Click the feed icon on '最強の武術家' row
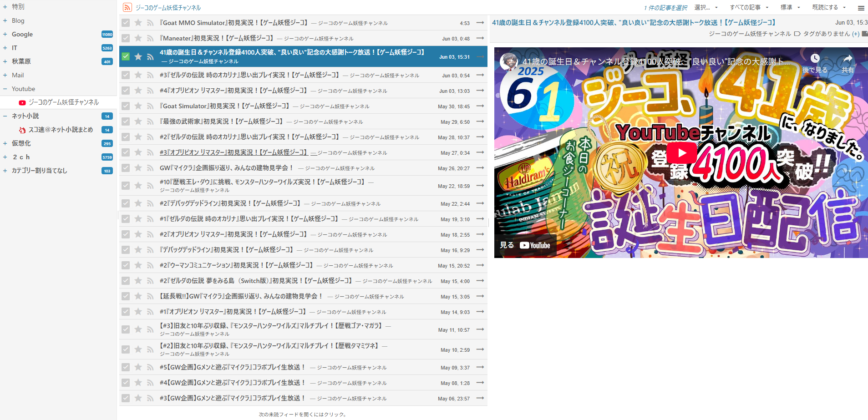This screenshot has height=420, width=868. click(x=150, y=121)
